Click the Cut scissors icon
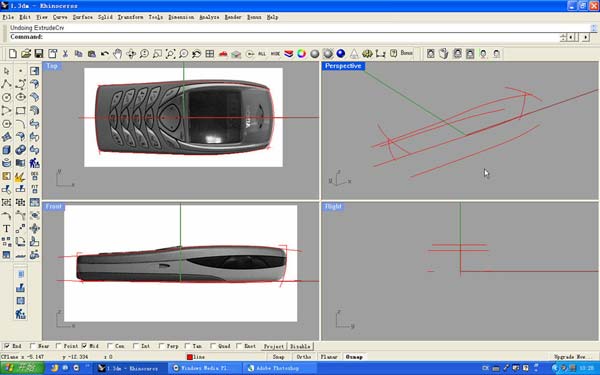 (x=65, y=54)
